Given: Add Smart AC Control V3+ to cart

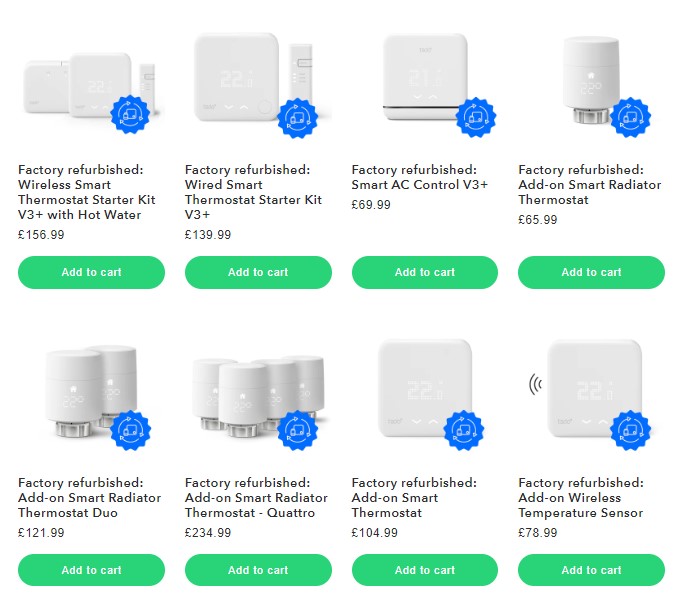Looking at the screenshot, I should pos(425,272).
